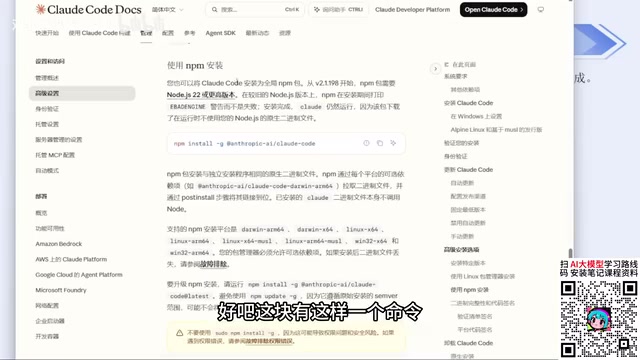Open Microsoft Foundry in the left sidebar
Viewport: 640px width, 360px height.
coord(61,290)
